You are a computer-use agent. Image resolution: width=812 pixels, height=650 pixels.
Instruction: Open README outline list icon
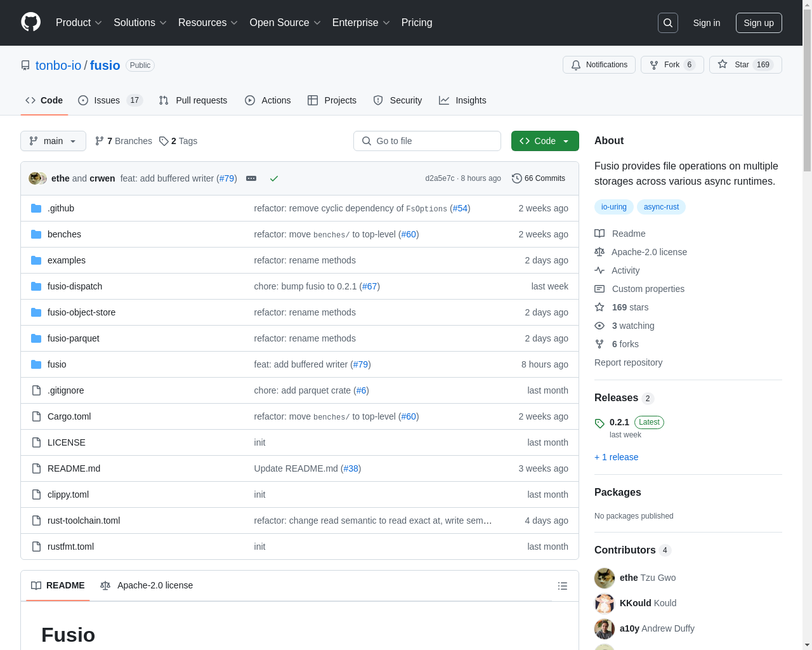point(563,586)
